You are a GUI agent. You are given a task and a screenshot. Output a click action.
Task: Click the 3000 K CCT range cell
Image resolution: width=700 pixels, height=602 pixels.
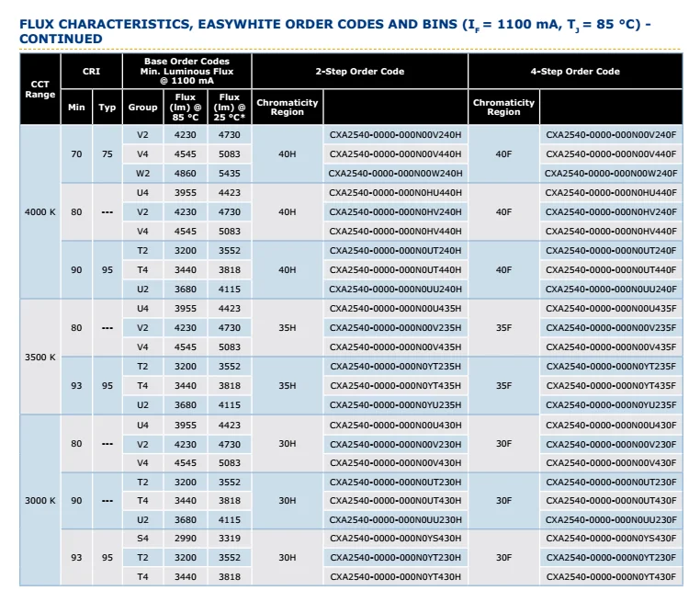point(40,501)
